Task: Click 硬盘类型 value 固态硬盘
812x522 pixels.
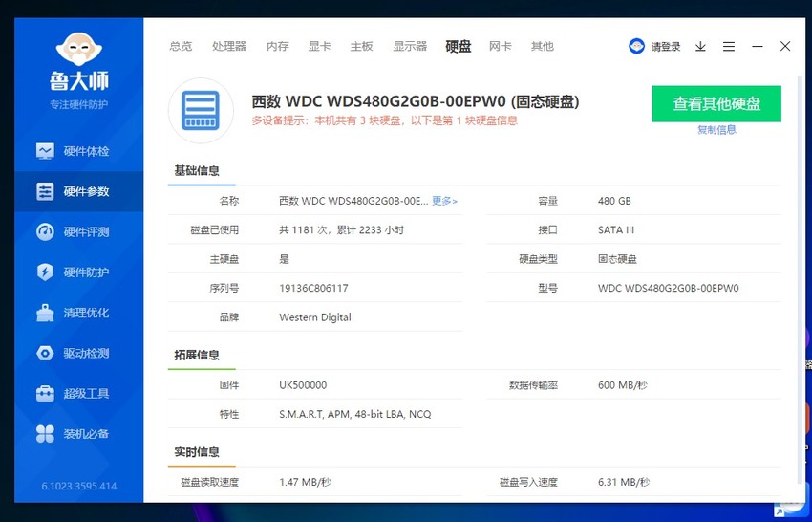Action: (617, 259)
